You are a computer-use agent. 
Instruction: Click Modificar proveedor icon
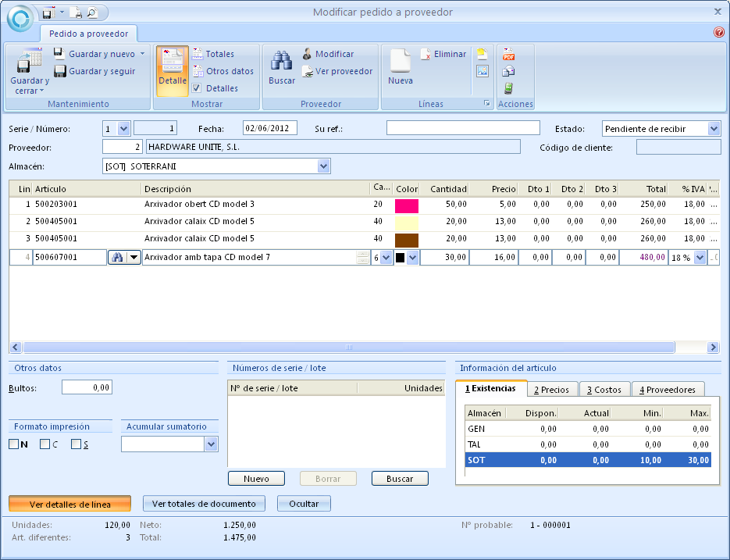coord(307,54)
